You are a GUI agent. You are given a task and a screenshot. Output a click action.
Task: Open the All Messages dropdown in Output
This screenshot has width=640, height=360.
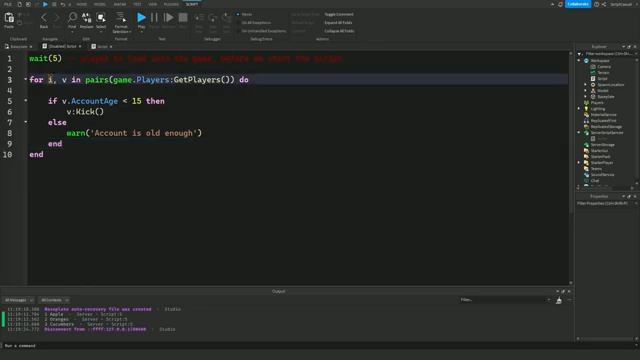(19, 300)
